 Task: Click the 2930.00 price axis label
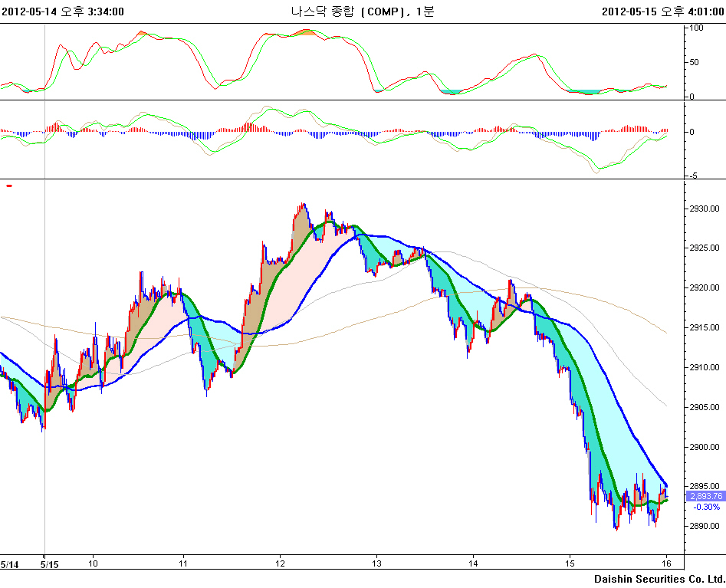[703, 209]
